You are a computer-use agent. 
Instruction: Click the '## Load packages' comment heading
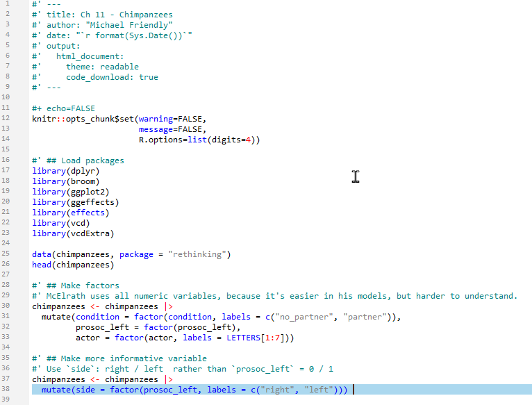tap(78, 160)
